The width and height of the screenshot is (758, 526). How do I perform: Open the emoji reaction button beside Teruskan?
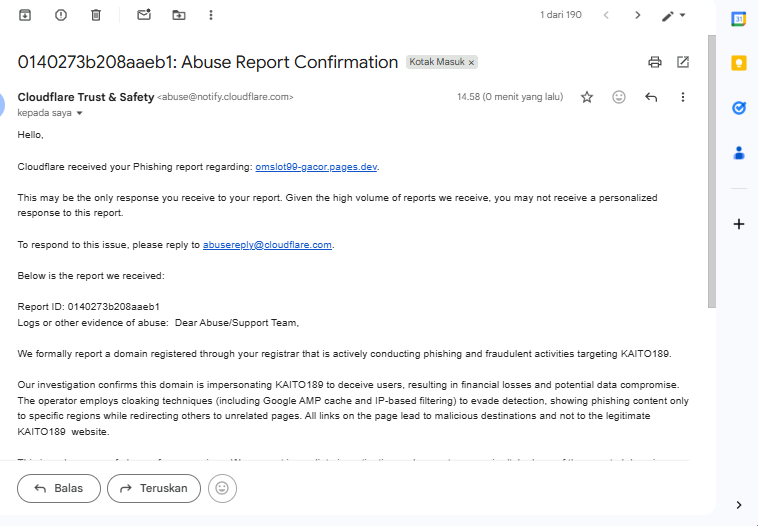(222, 488)
